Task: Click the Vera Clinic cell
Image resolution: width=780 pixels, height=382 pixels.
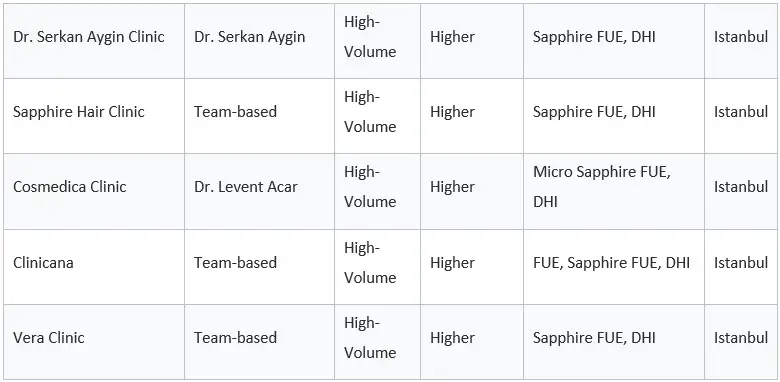Action: [x=94, y=342]
